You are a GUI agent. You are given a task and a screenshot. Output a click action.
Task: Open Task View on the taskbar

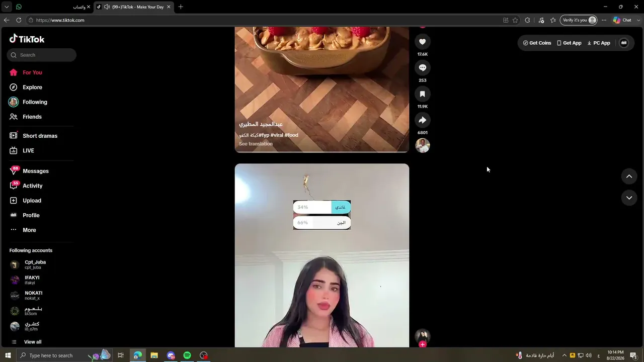tap(121, 355)
